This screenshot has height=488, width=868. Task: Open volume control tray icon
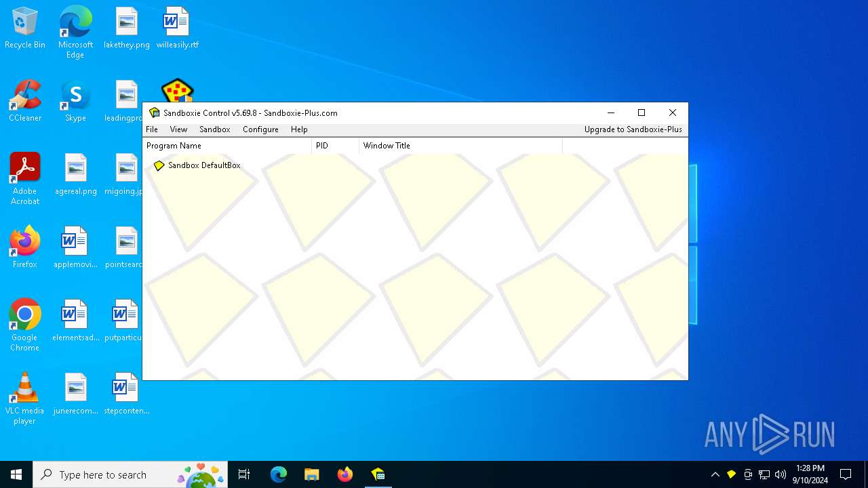tap(781, 474)
